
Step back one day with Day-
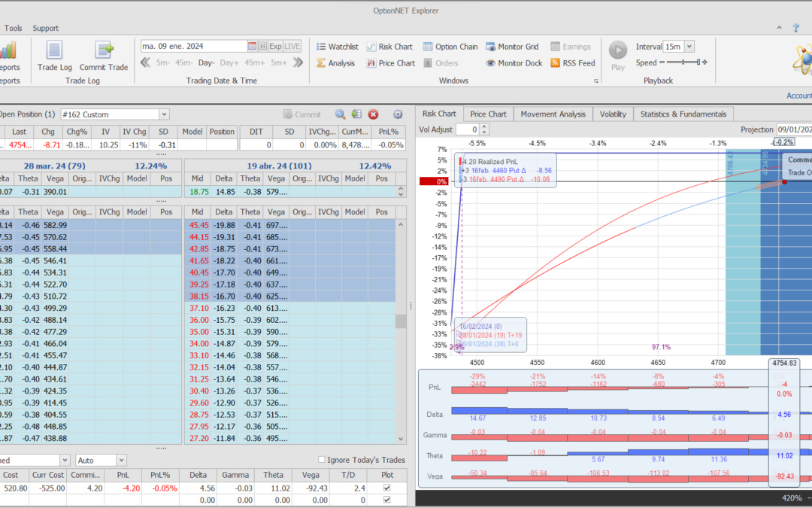[x=206, y=62]
